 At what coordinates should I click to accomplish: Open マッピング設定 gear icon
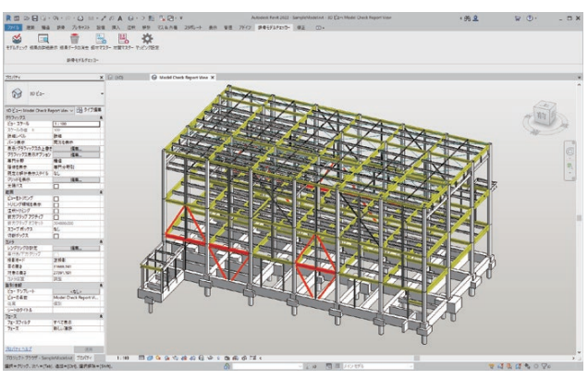tap(146, 36)
